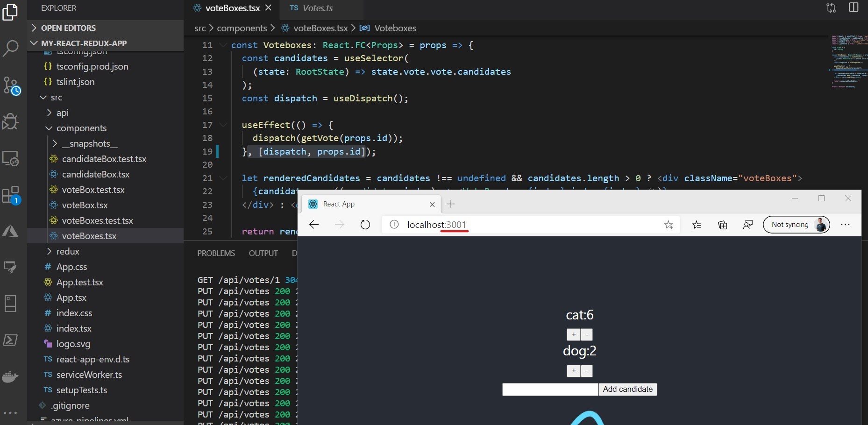Open the Run and Debug view
The width and height of the screenshot is (868, 425).
coord(11,122)
